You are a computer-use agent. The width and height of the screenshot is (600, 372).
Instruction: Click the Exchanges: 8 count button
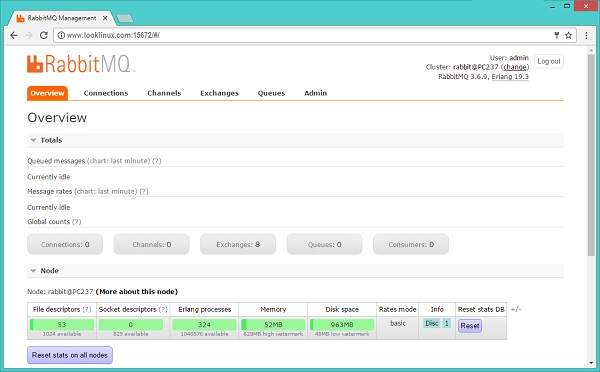click(238, 244)
